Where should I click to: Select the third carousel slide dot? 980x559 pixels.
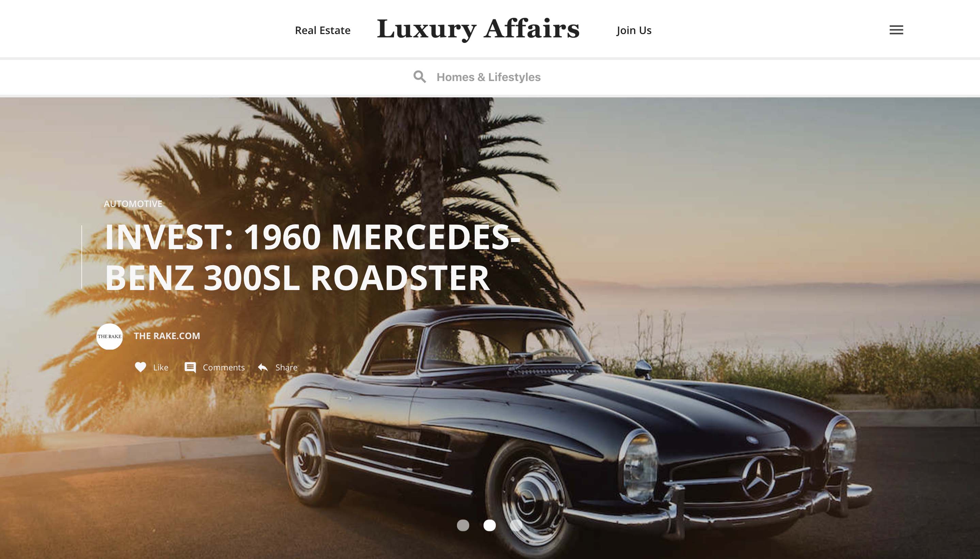[516, 525]
